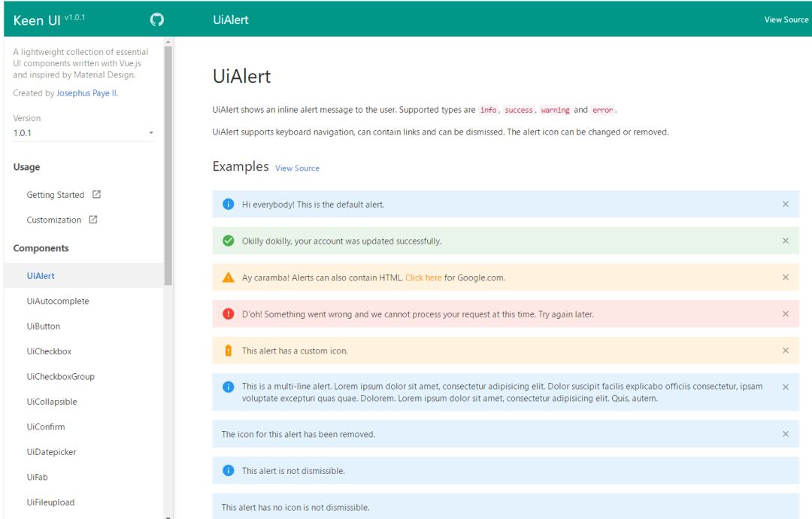
Task: Dismiss the D'oh error alert
Action: 786,314
